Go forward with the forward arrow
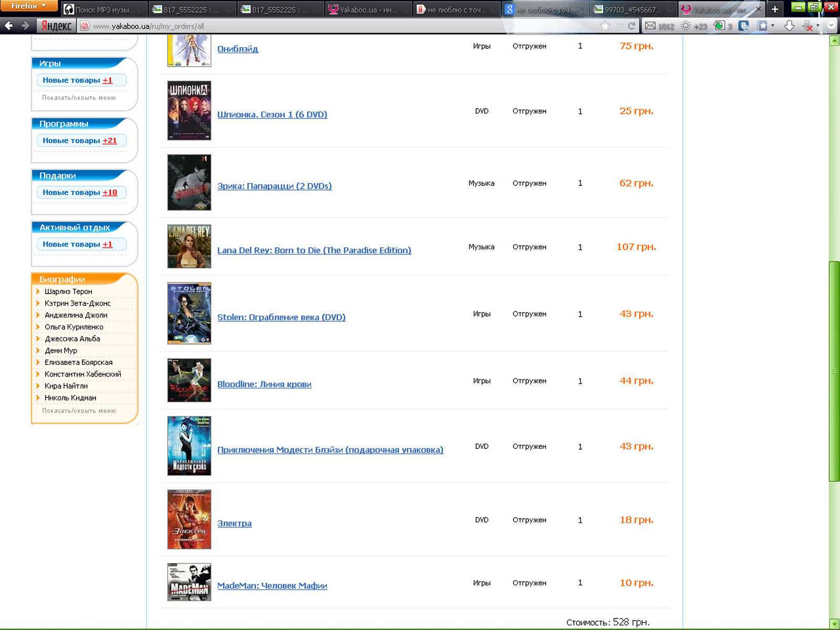The width and height of the screenshot is (840, 630). pyautogui.click(x=25, y=26)
